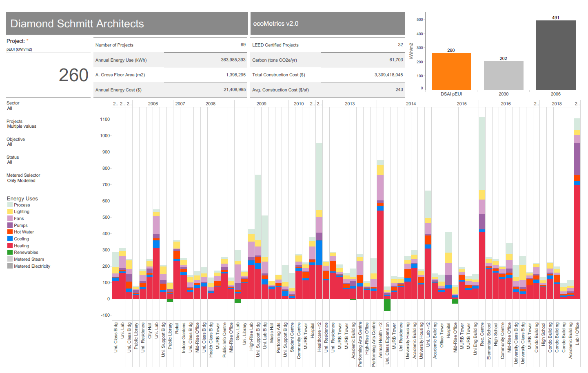Click the LEED Certified Projects value 32
This screenshot has height=373, width=588.
point(400,45)
